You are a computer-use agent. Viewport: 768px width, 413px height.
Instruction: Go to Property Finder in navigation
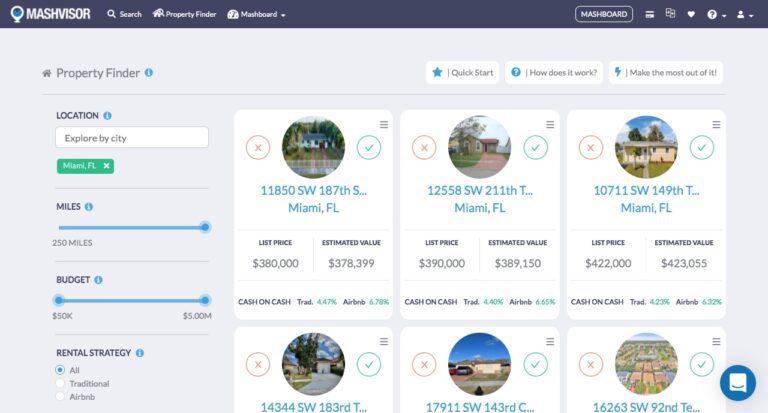click(184, 15)
